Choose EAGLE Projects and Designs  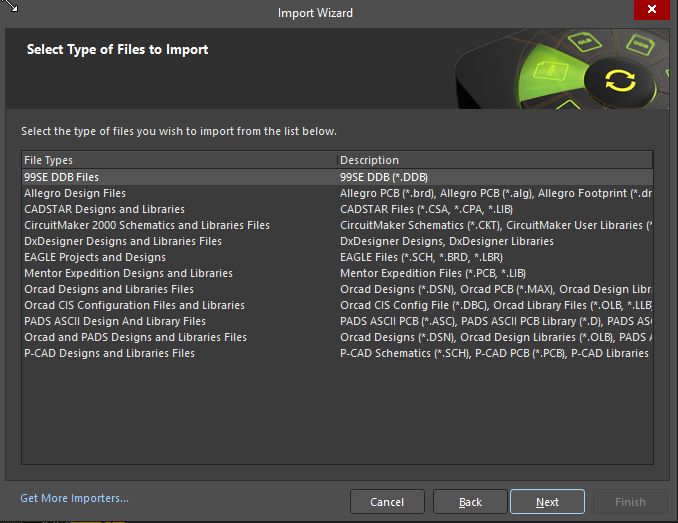(x=337, y=257)
